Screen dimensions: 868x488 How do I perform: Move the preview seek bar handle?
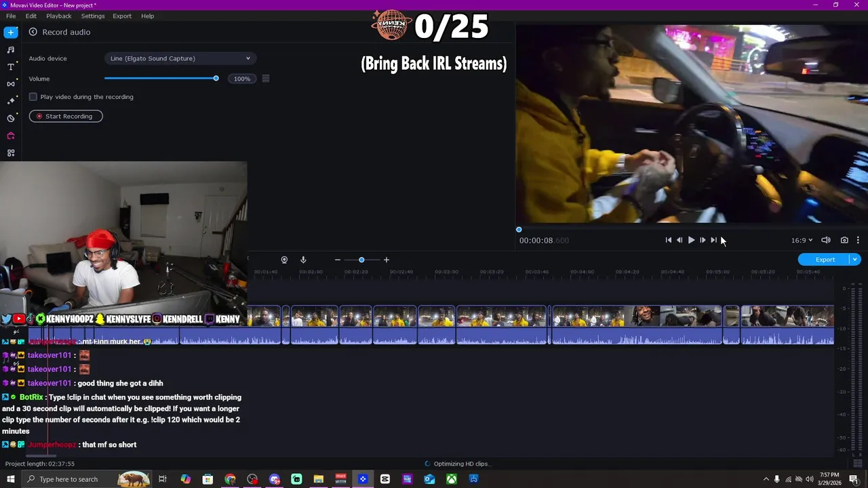[x=519, y=230]
